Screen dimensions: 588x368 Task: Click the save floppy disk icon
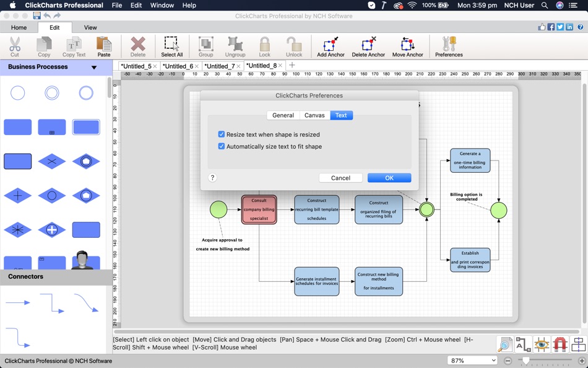tap(37, 15)
